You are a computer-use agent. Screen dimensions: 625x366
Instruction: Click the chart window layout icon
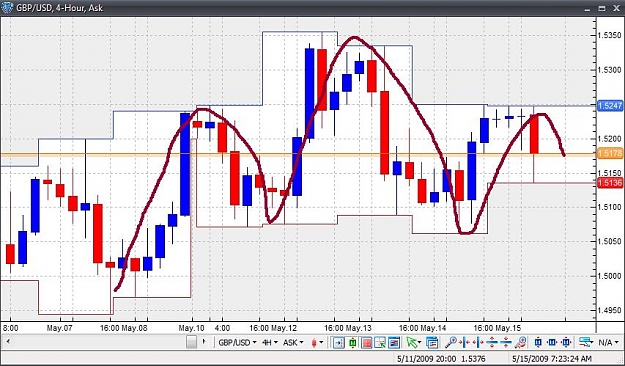pos(394,342)
